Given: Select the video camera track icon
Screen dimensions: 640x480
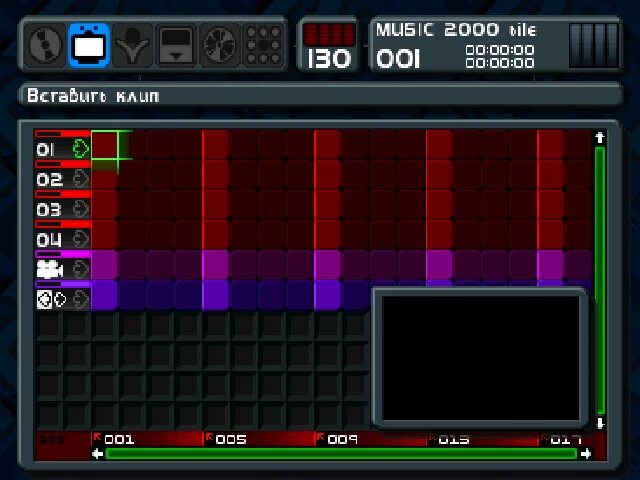Looking at the screenshot, I should coord(50,270).
